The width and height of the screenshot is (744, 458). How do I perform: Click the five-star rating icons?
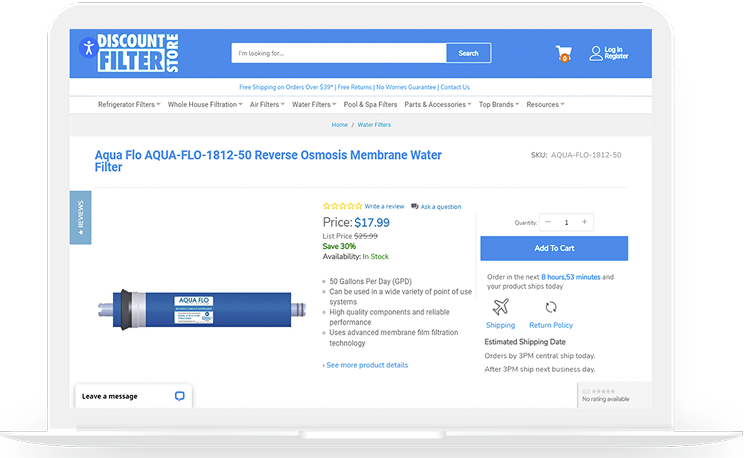click(x=342, y=206)
